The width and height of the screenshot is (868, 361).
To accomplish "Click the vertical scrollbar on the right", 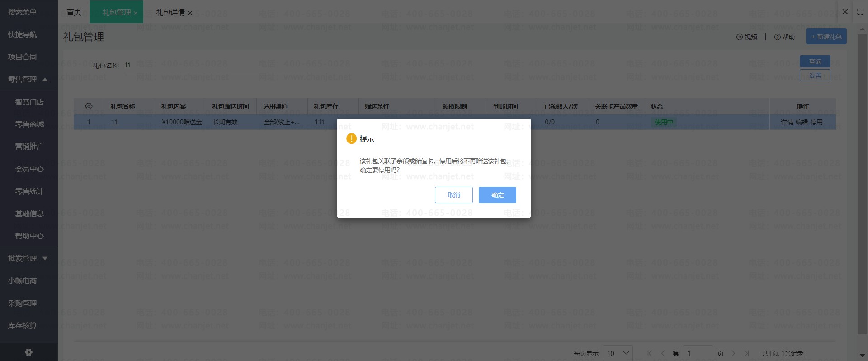I will pos(863,184).
